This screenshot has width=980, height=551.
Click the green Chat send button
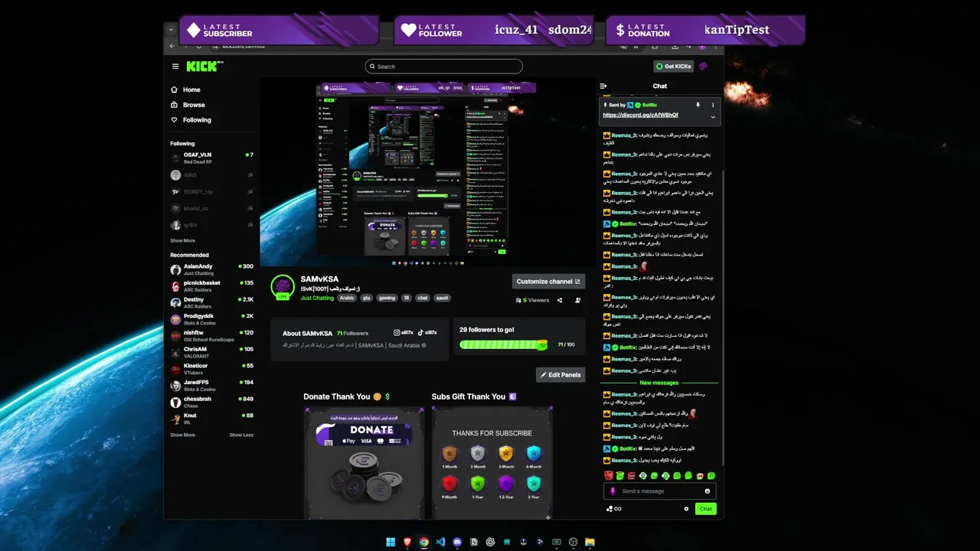point(706,509)
